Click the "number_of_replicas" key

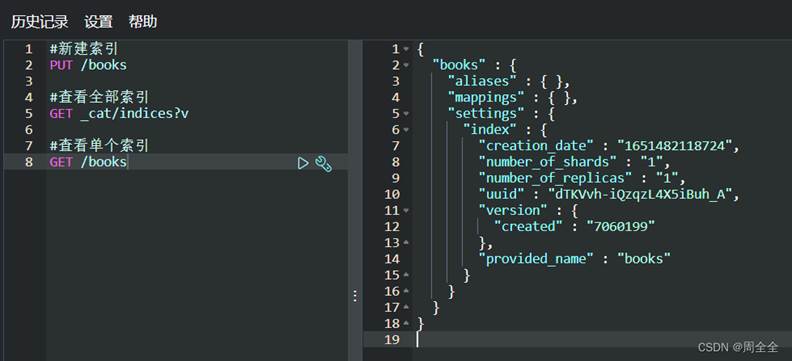555,178
